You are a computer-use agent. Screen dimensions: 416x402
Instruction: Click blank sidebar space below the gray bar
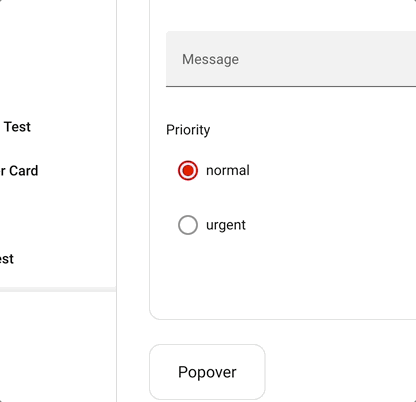(58, 347)
